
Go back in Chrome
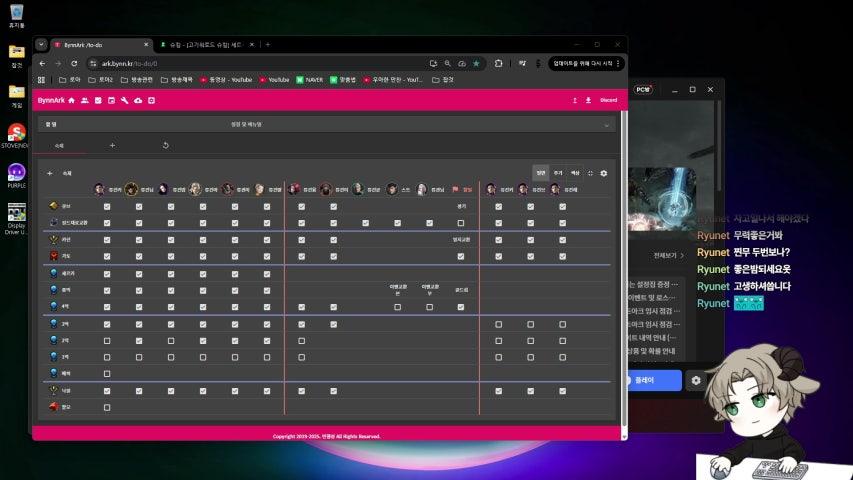(x=42, y=64)
